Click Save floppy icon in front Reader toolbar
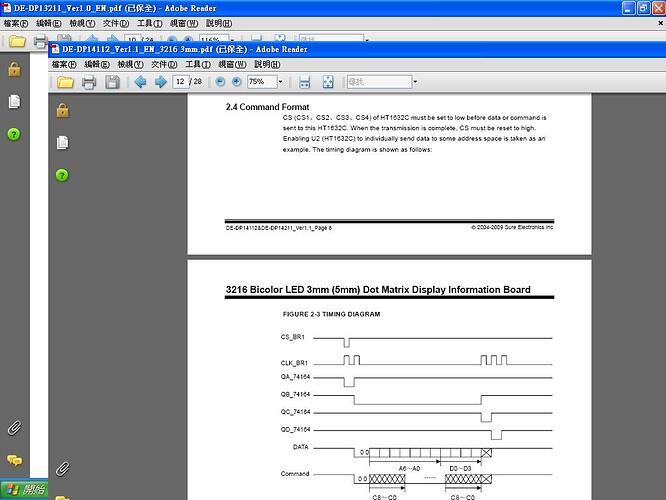666x500 pixels. (112, 82)
